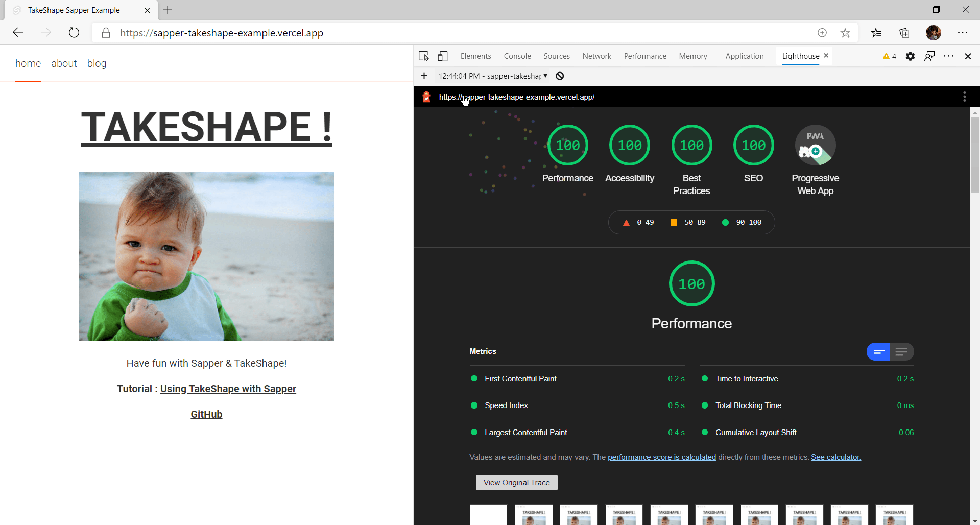This screenshot has height=525, width=980.
Task: Click the address bar URL field
Action: pyautogui.click(x=460, y=33)
